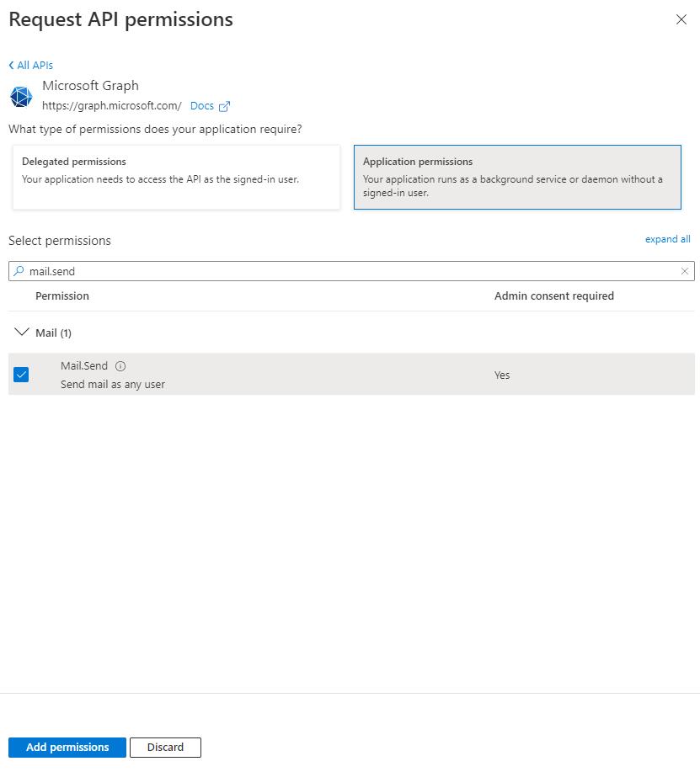
Task: Collapse the Mail (1) group chevron
Action: click(21, 333)
